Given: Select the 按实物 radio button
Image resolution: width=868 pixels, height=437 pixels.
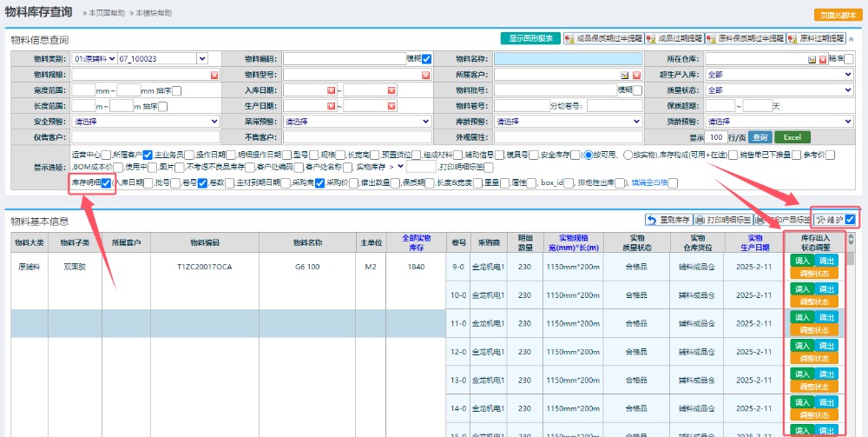Looking at the screenshot, I should 628,156.
